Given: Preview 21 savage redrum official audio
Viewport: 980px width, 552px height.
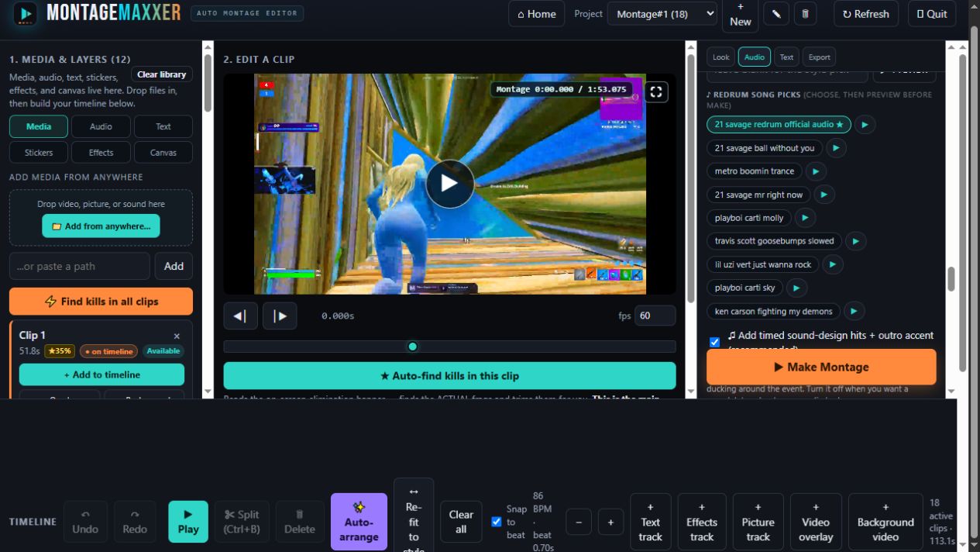Looking at the screenshot, I should [x=865, y=124].
